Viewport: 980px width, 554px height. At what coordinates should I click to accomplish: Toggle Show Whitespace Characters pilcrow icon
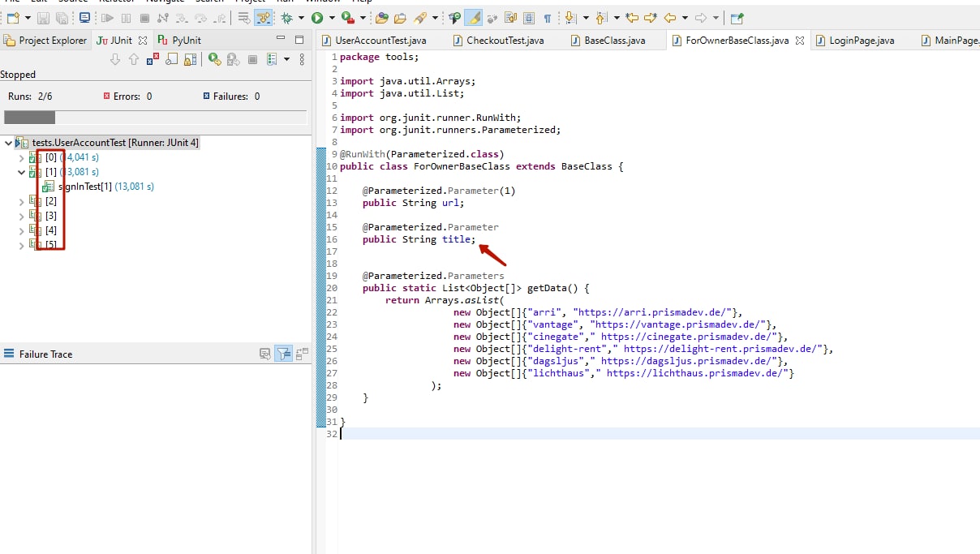click(x=548, y=18)
